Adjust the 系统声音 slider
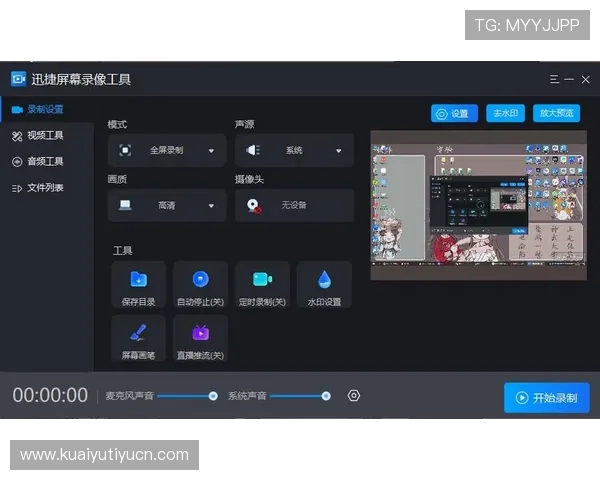 click(300, 396)
